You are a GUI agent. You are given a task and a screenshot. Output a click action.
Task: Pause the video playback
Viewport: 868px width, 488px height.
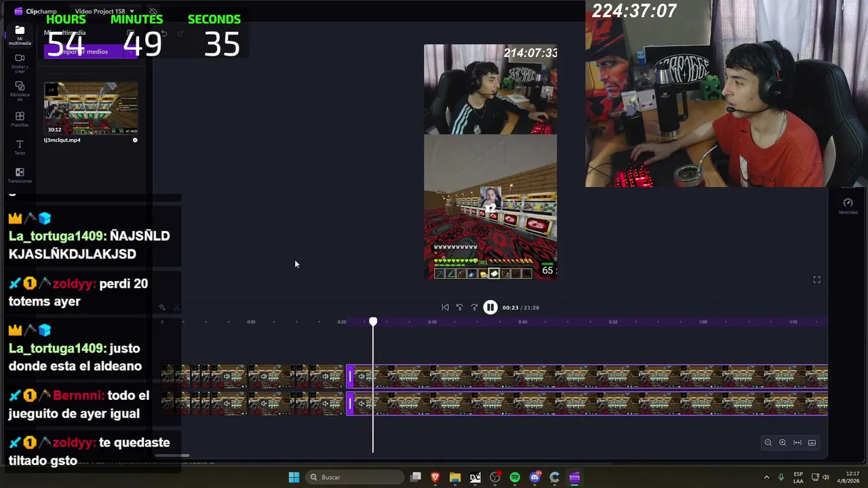pos(490,308)
